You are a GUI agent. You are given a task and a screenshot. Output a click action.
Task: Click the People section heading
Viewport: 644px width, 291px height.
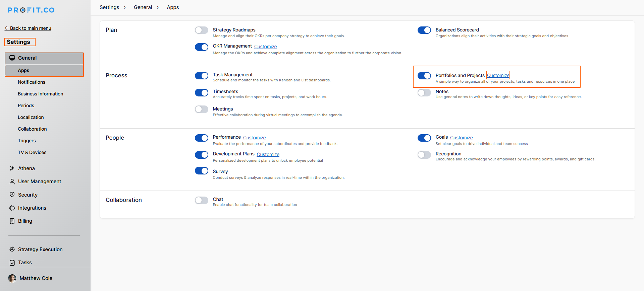click(115, 138)
